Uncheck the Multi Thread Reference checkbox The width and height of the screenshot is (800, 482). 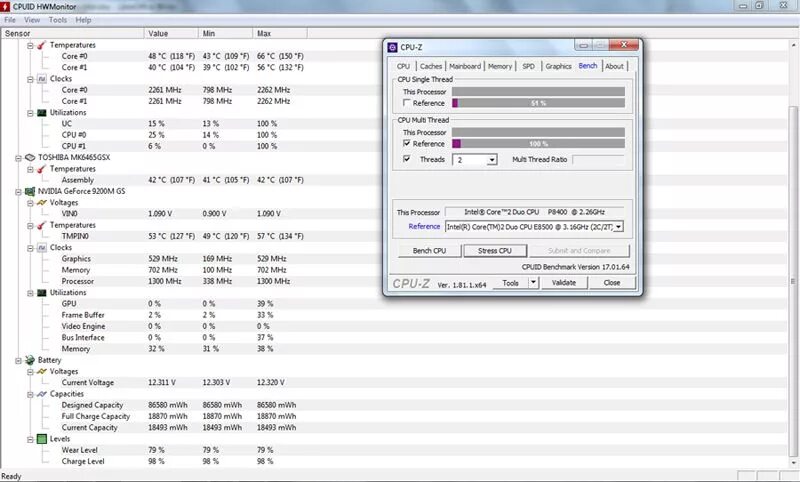click(x=407, y=143)
